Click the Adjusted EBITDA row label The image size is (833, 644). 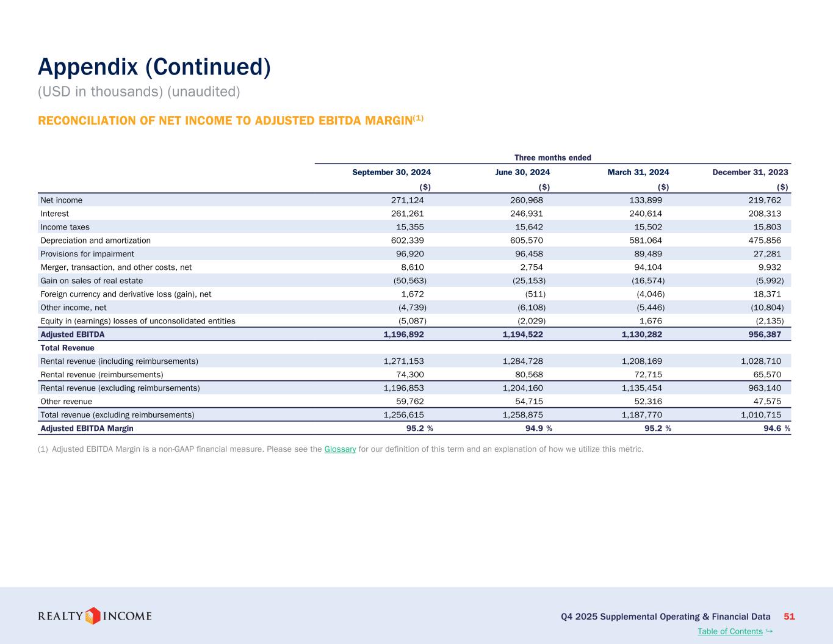click(72, 335)
